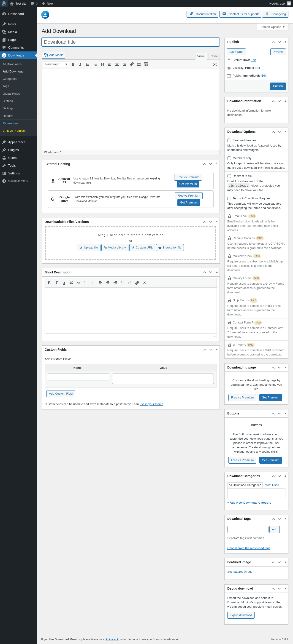This screenshot has width=293, height=644.
Task: Insert bulleted list in main editor
Action: tap(88, 64)
